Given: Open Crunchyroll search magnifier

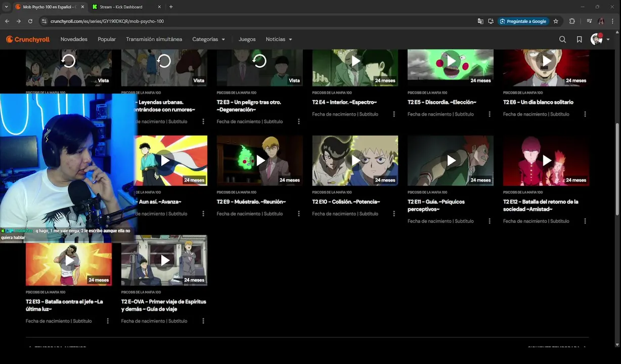Looking at the screenshot, I should tap(562, 39).
